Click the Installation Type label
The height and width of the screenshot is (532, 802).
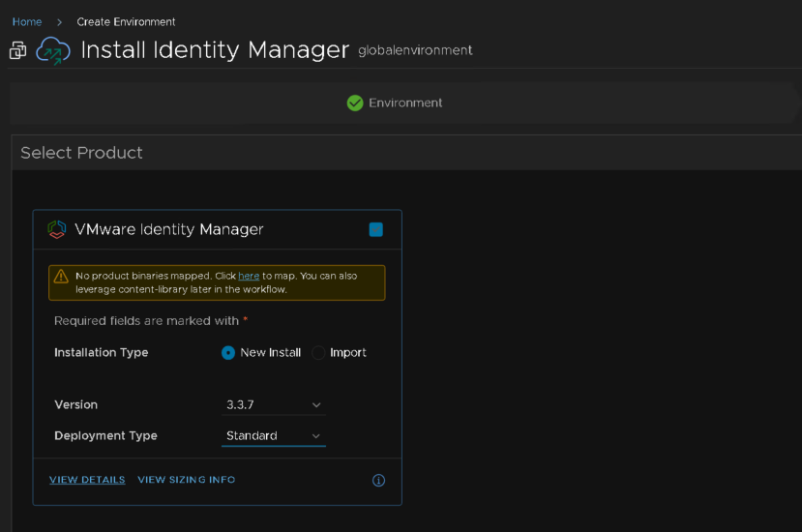coord(102,352)
